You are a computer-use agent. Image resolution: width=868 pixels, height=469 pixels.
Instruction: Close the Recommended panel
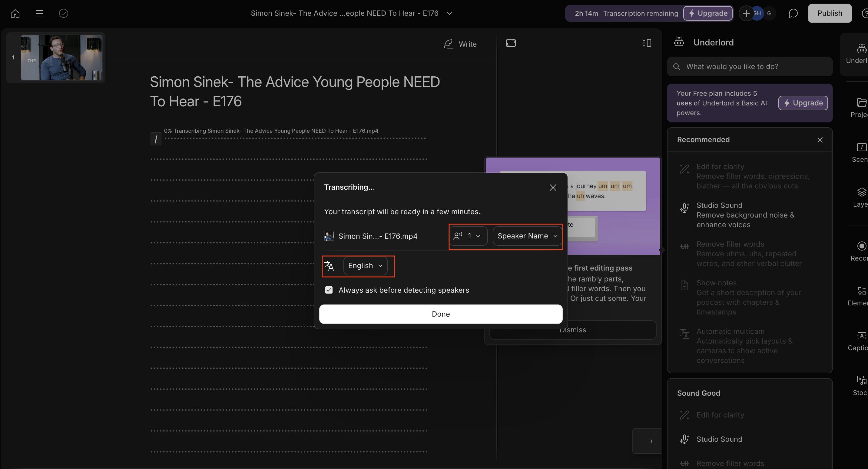[820, 140]
